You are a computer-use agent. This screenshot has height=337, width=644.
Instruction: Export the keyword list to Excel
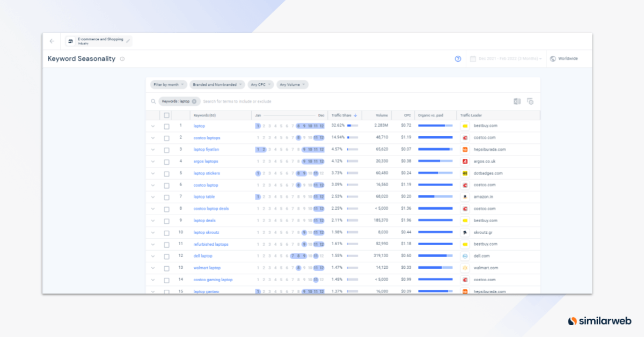[x=516, y=101]
